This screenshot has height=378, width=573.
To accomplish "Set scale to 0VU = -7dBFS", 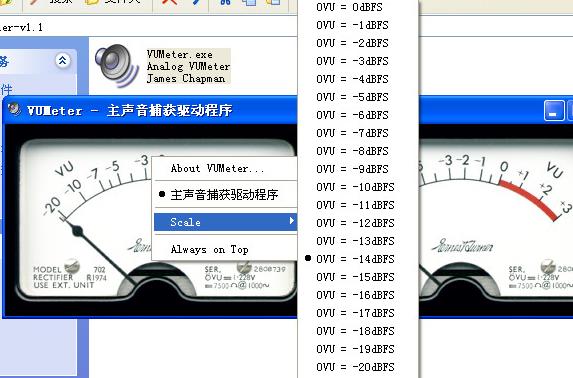I will point(358,133).
